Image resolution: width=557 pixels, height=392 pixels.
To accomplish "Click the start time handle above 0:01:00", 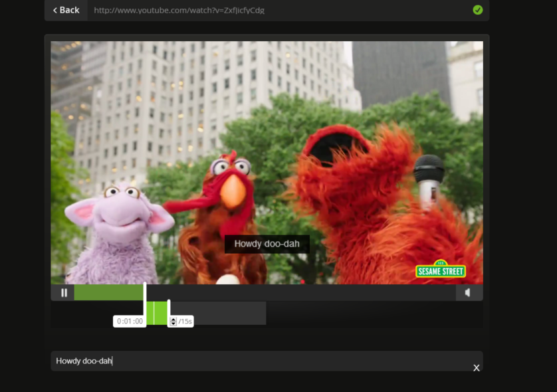I will pyautogui.click(x=145, y=299).
